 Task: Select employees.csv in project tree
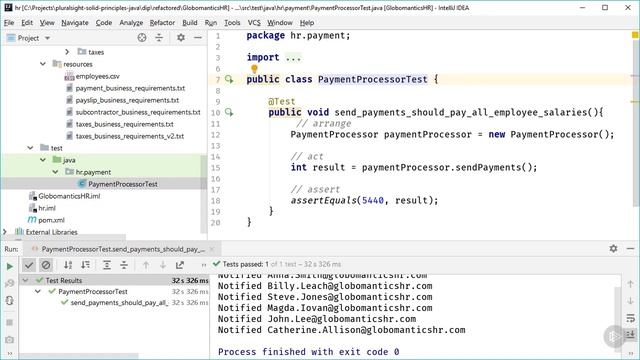pos(98,76)
